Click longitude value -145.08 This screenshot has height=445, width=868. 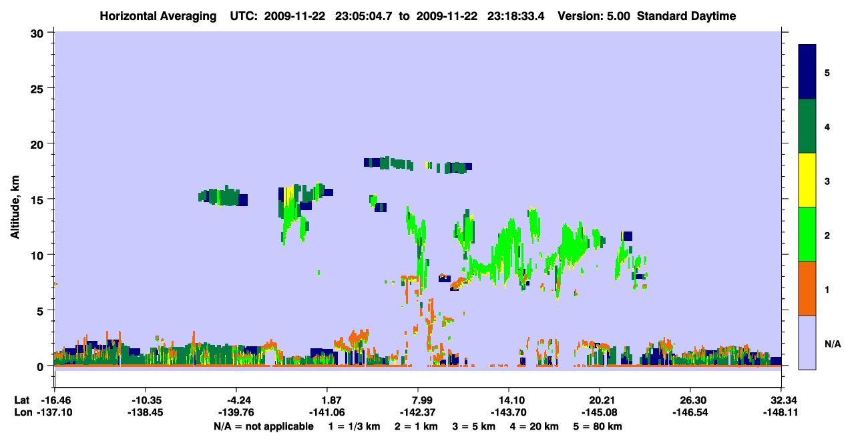(x=600, y=413)
